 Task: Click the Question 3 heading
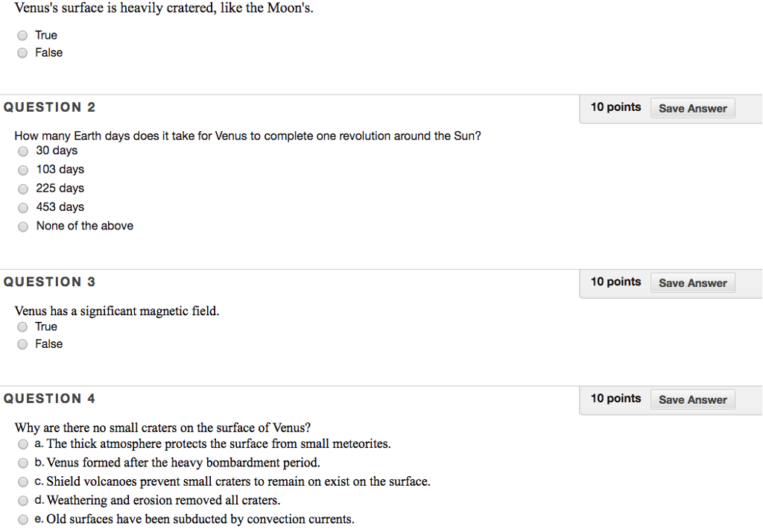pyautogui.click(x=49, y=282)
